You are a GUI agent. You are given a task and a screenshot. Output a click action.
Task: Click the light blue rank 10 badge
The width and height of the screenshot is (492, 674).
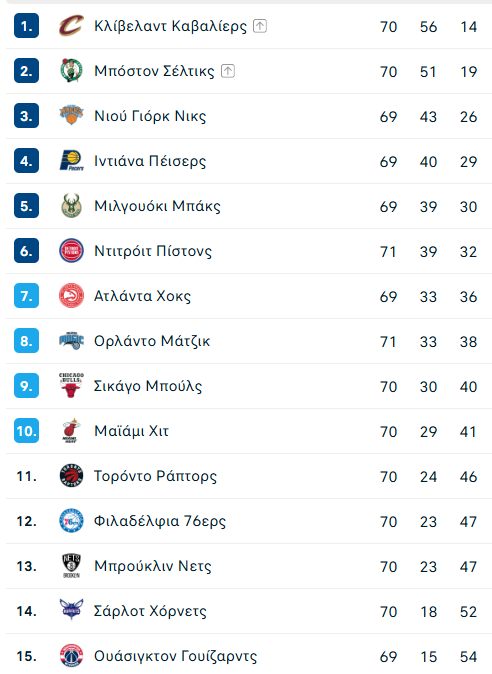[26, 431]
